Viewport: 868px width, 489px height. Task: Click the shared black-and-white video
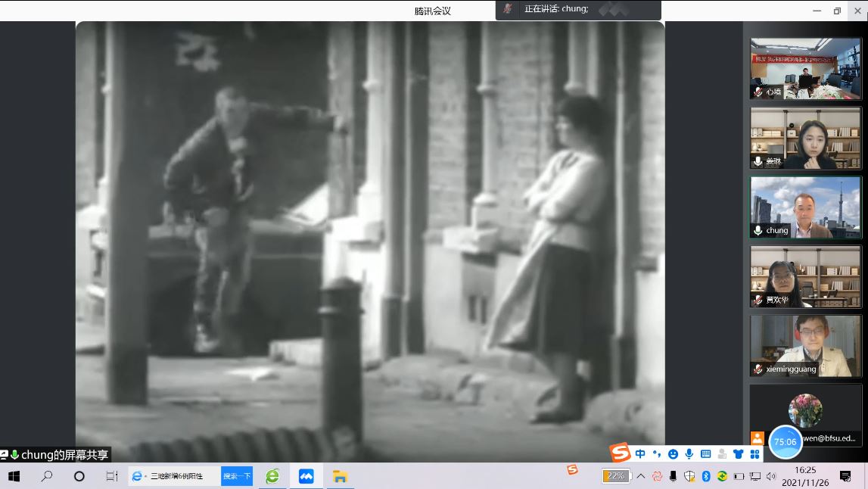(370, 241)
